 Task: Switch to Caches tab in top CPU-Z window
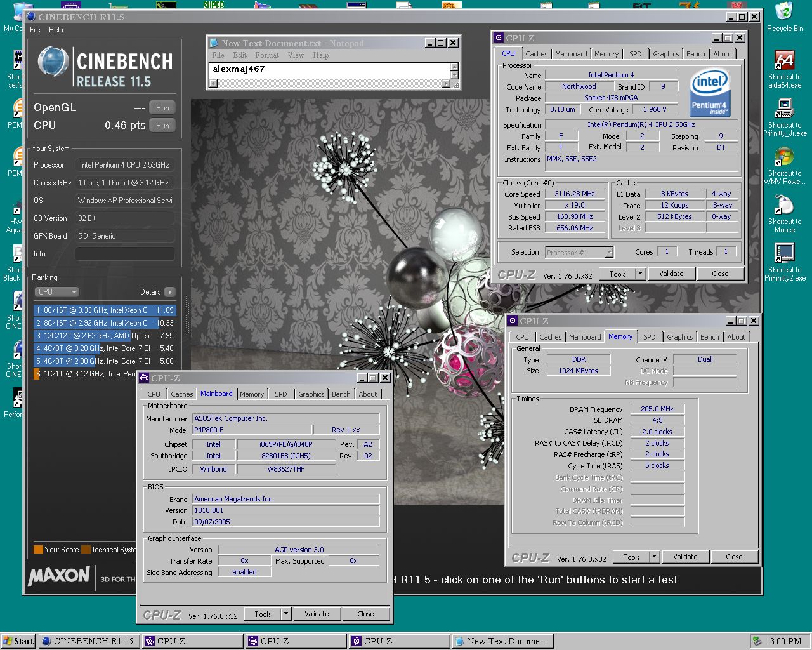point(536,54)
